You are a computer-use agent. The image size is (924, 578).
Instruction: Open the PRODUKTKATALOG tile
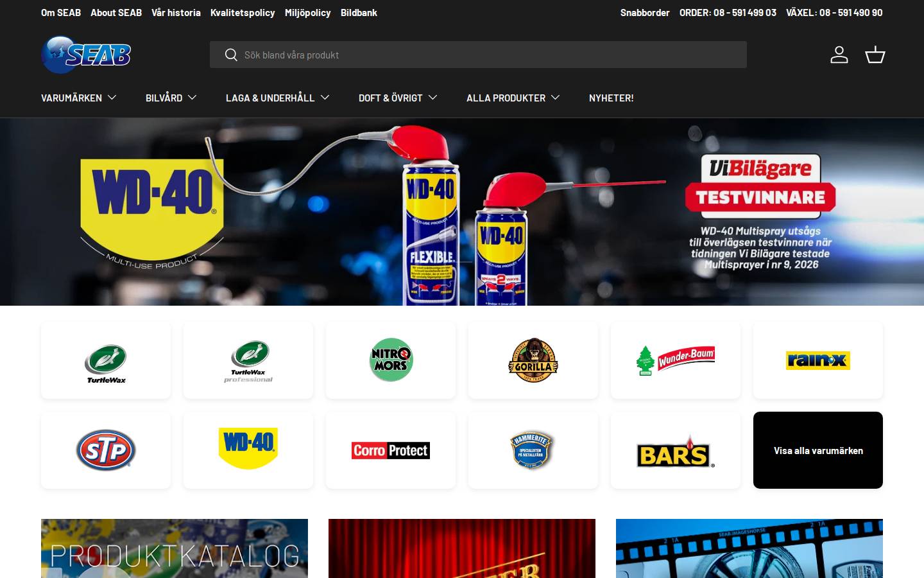tap(175, 548)
